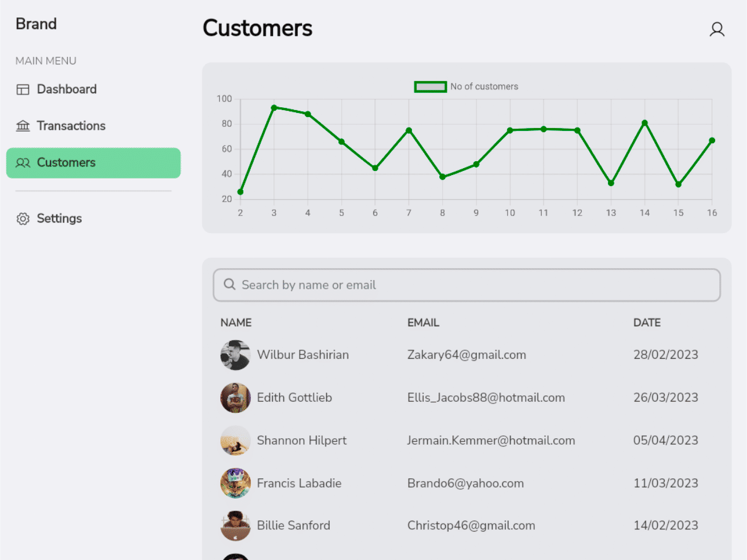Click the Transactions bank icon
747x560 pixels.
point(23,126)
